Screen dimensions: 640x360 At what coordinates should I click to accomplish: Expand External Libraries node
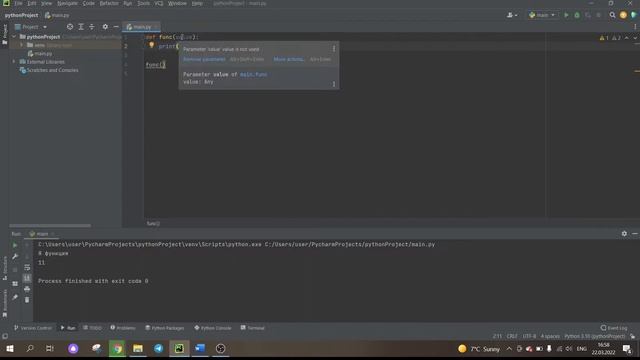click(14, 62)
